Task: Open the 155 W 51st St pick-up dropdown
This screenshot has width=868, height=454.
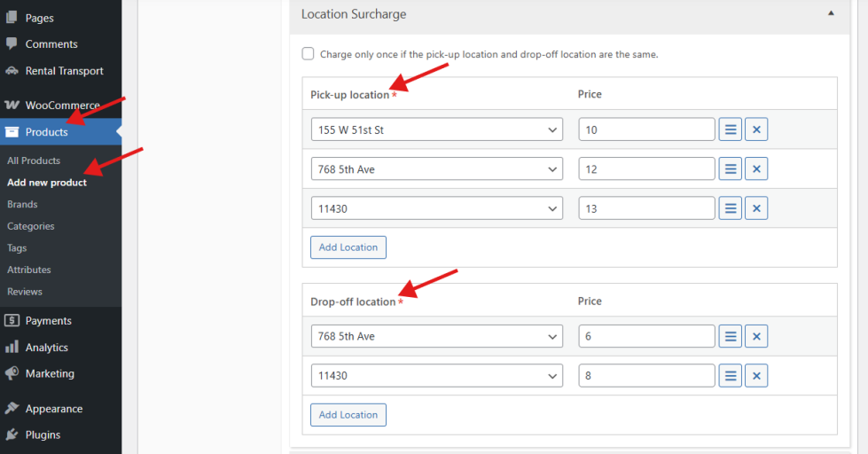Action: 436,129
